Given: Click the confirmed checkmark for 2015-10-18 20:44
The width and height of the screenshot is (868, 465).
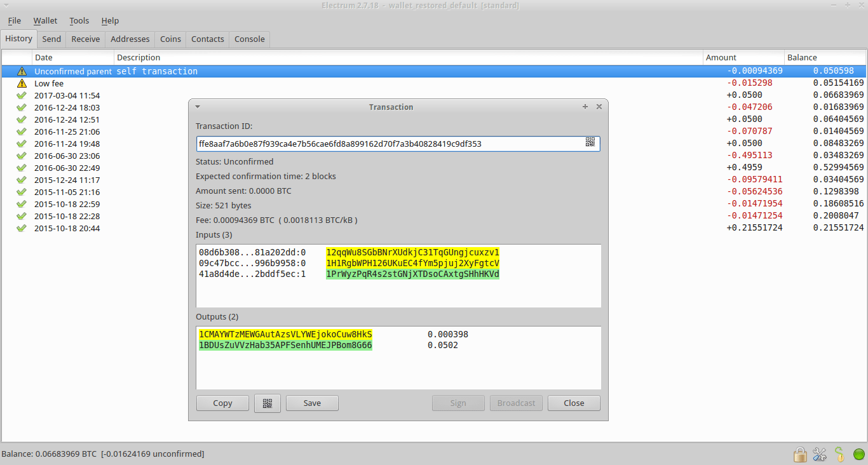Looking at the screenshot, I should tap(22, 228).
